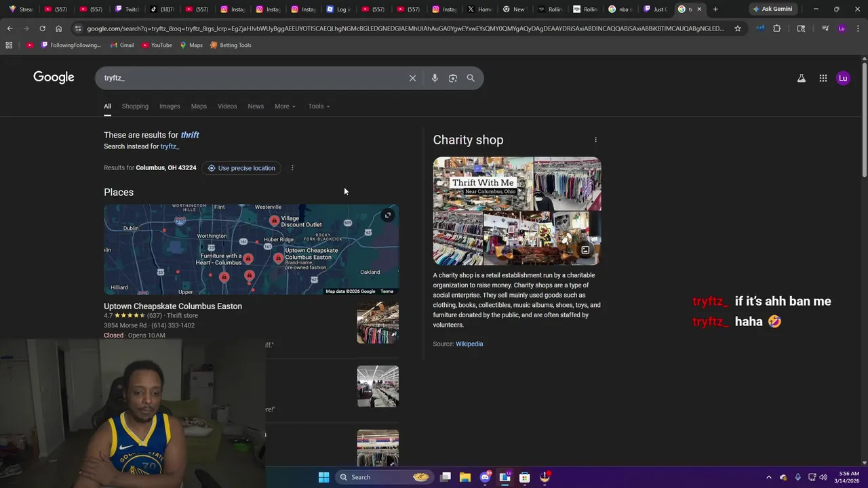Open the Google logo homepage
Image resolution: width=868 pixels, height=488 pixels.
(54, 77)
